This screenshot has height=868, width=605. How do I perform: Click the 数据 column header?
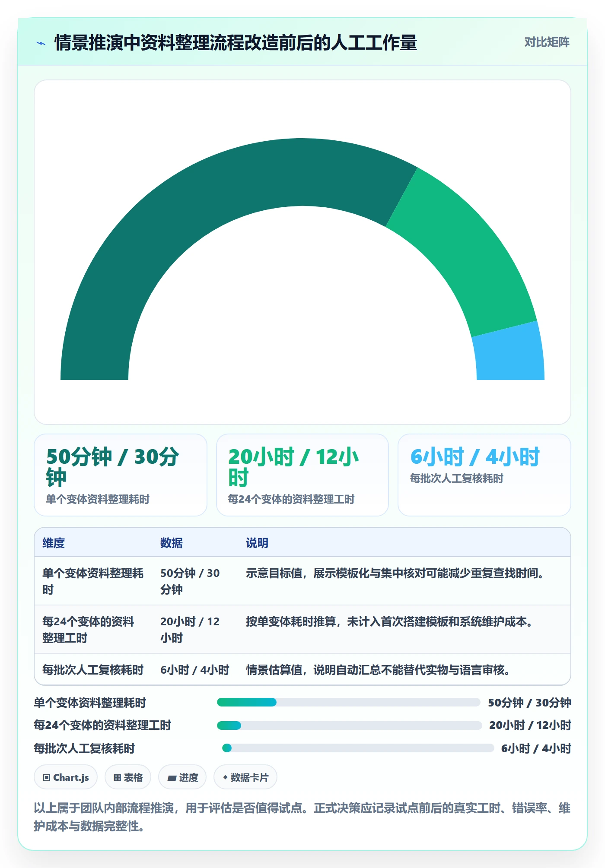(x=172, y=543)
